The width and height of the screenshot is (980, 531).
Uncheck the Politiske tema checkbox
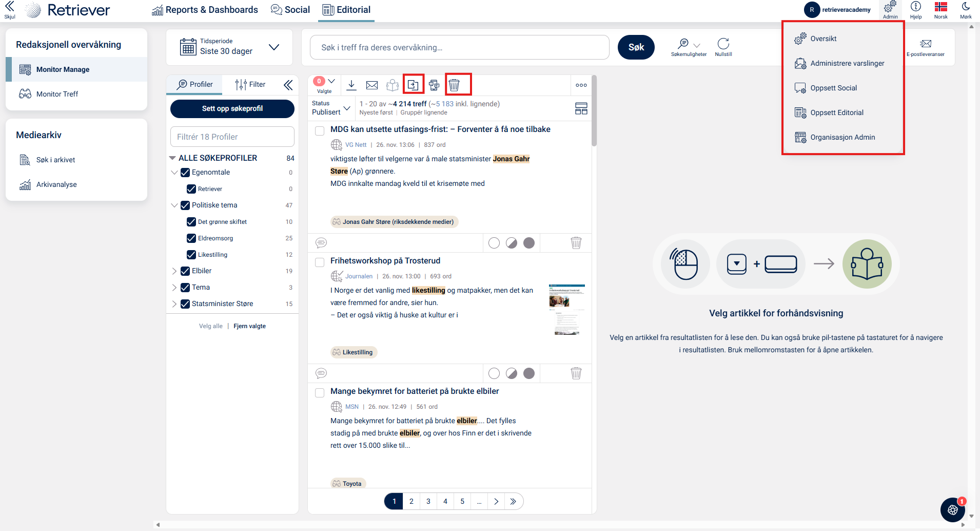[185, 205]
